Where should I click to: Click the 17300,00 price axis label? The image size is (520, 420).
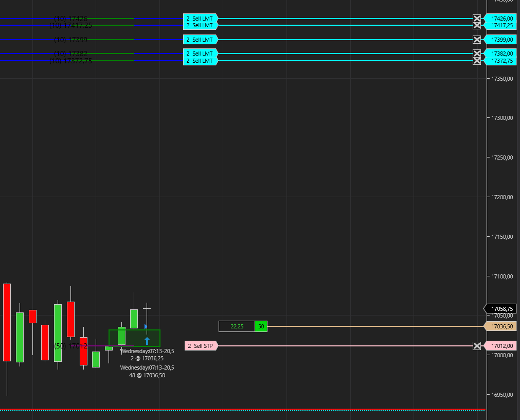502,118
